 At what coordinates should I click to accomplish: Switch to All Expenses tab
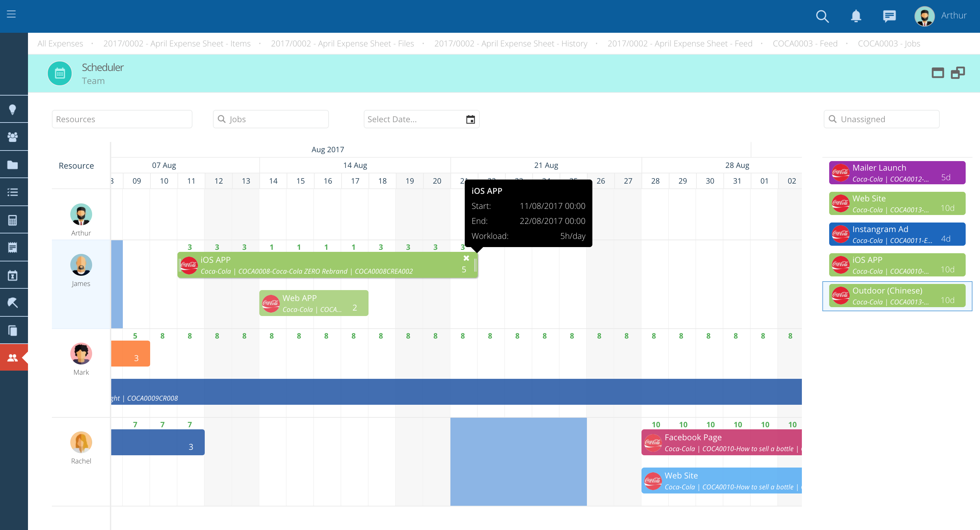(60, 43)
